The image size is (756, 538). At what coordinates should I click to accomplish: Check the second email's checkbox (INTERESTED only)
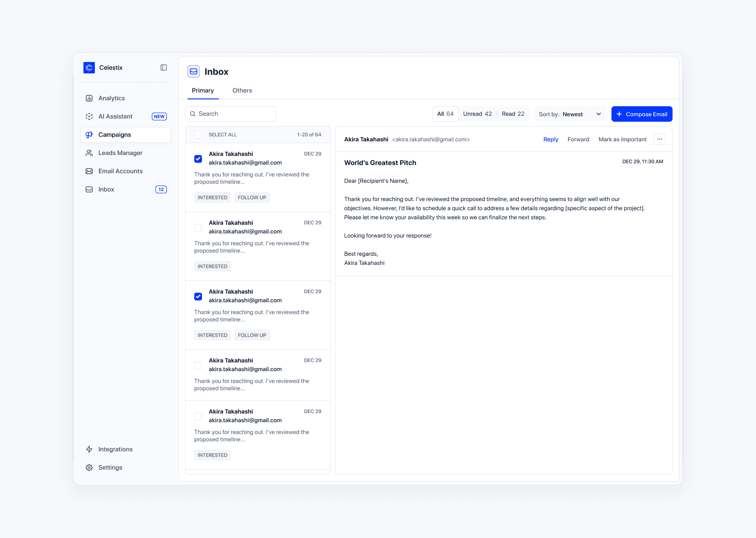point(198,228)
